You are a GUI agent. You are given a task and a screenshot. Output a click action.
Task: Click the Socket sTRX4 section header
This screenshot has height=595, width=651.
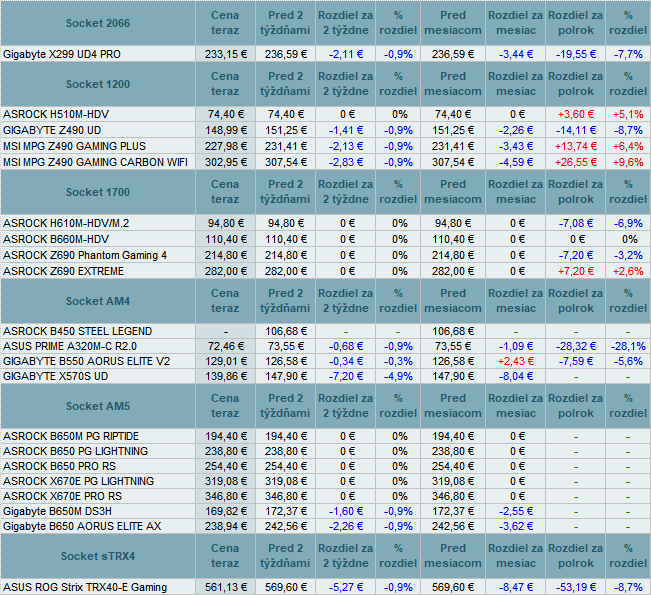pos(98,556)
